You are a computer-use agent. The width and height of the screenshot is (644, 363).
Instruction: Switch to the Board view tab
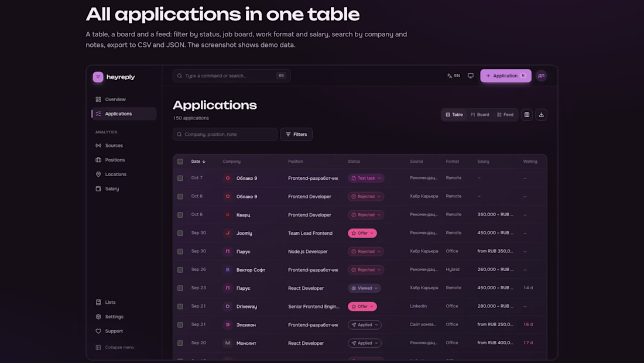(479, 115)
